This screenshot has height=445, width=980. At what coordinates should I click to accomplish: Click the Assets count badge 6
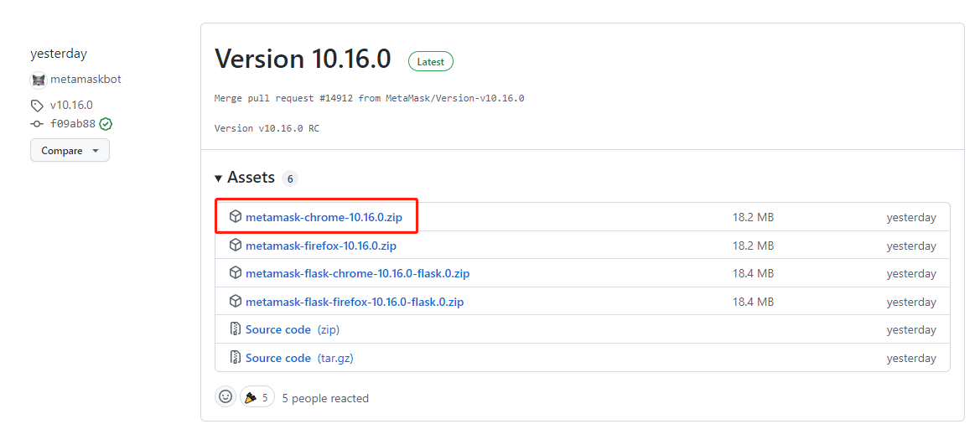(289, 179)
